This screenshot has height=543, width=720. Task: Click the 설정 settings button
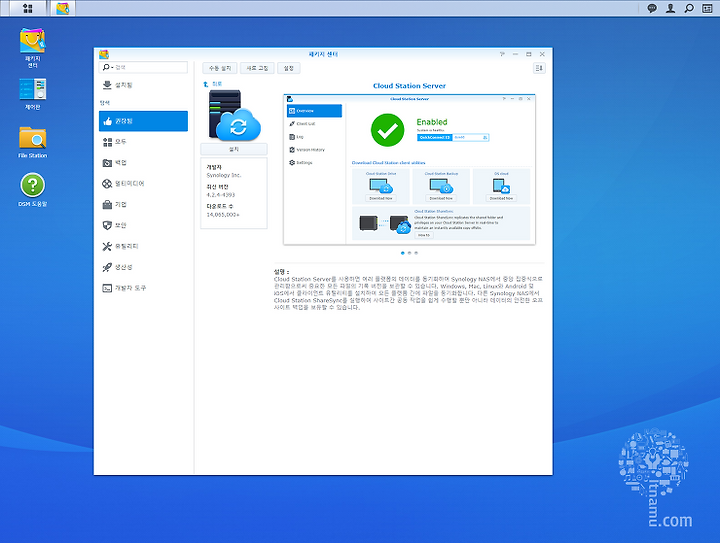[288, 68]
